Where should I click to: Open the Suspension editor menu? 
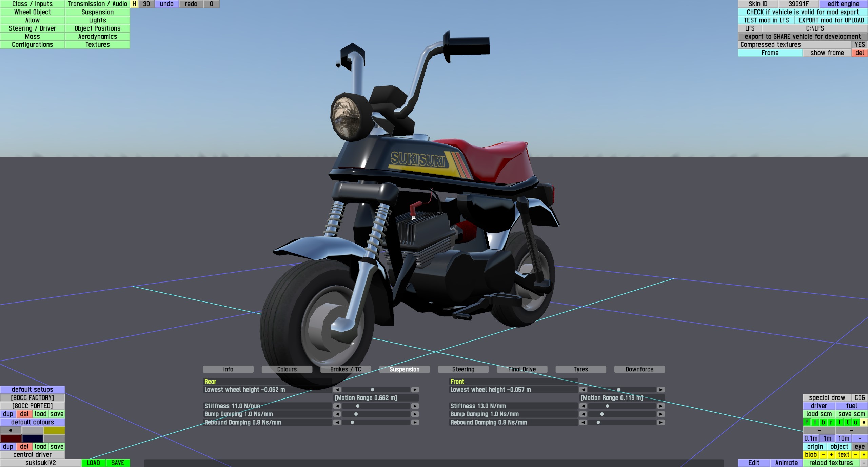(x=97, y=12)
